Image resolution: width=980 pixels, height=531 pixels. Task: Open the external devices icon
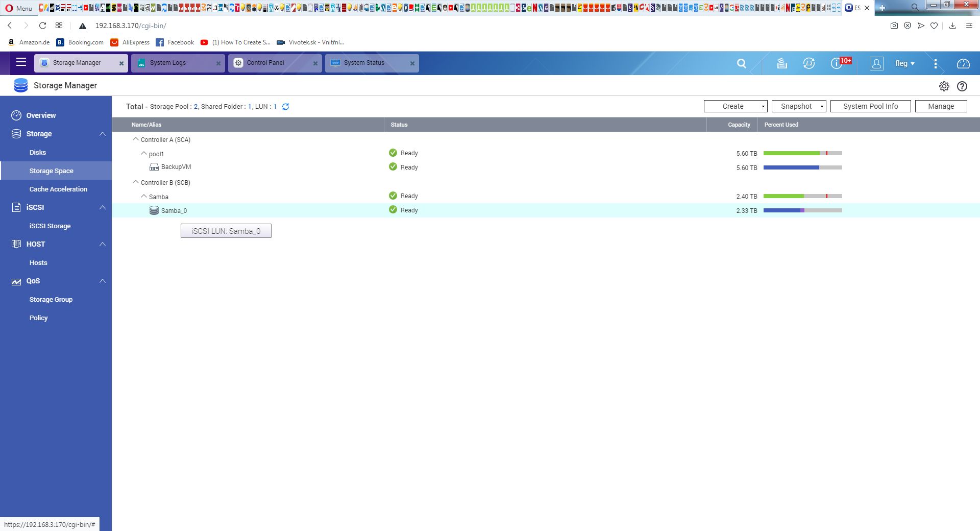[809, 63]
